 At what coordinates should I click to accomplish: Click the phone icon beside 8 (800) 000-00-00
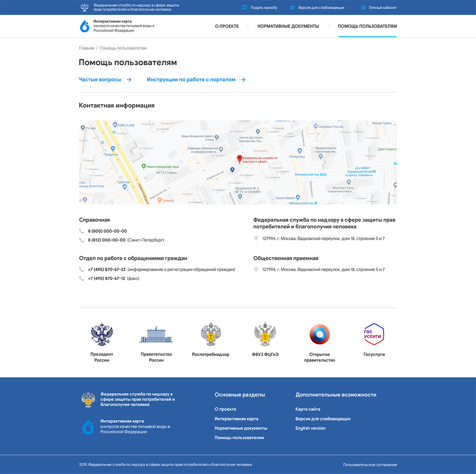tap(81, 231)
